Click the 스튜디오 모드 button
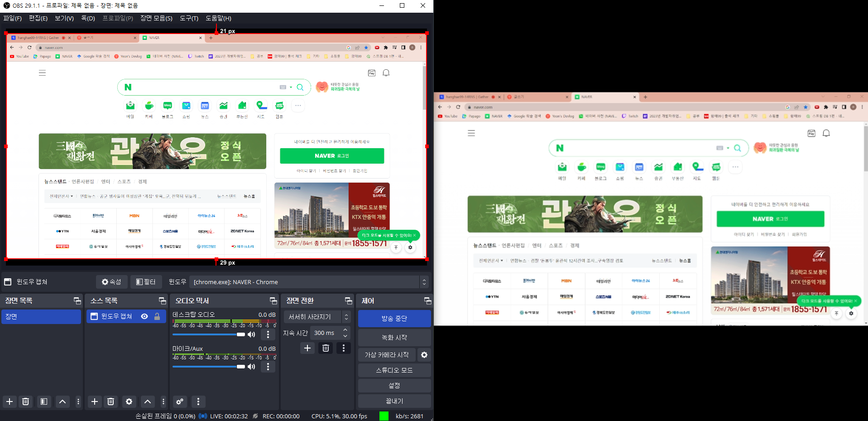The width and height of the screenshot is (868, 421). pyautogui.click(x=394, y=370)
